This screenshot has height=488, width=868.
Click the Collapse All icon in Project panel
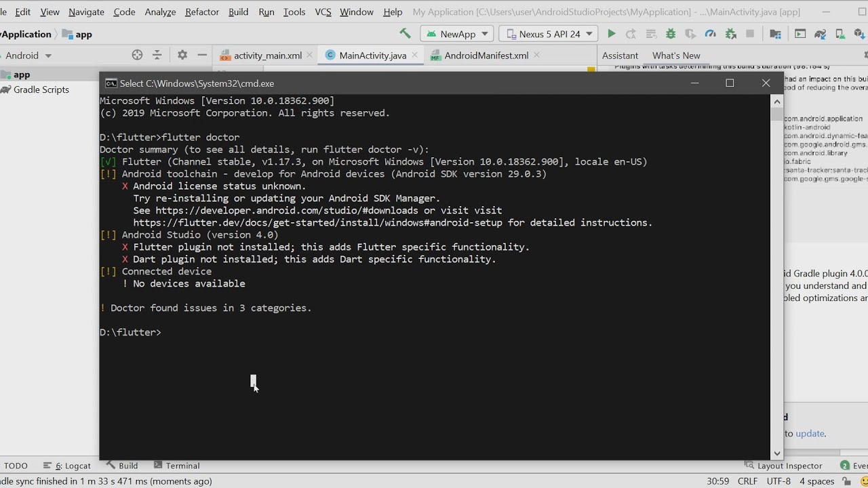(x=157, y=55)
